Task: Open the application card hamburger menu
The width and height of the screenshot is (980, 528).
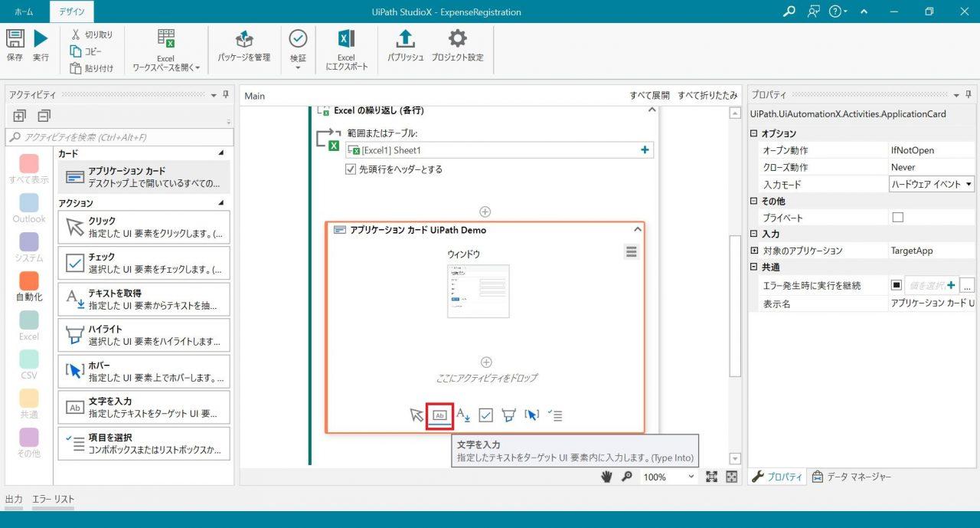Action: 631,251
